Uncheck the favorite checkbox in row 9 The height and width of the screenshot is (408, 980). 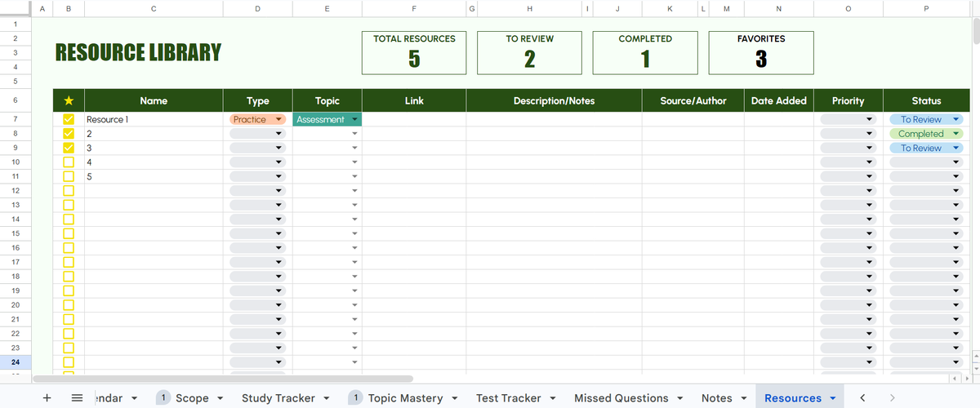69,148
